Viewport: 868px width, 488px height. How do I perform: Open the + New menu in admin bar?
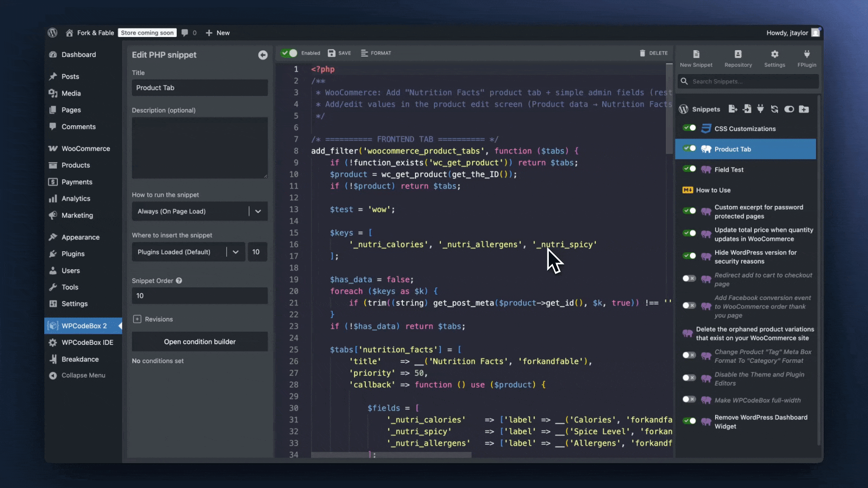click(217, 33)
